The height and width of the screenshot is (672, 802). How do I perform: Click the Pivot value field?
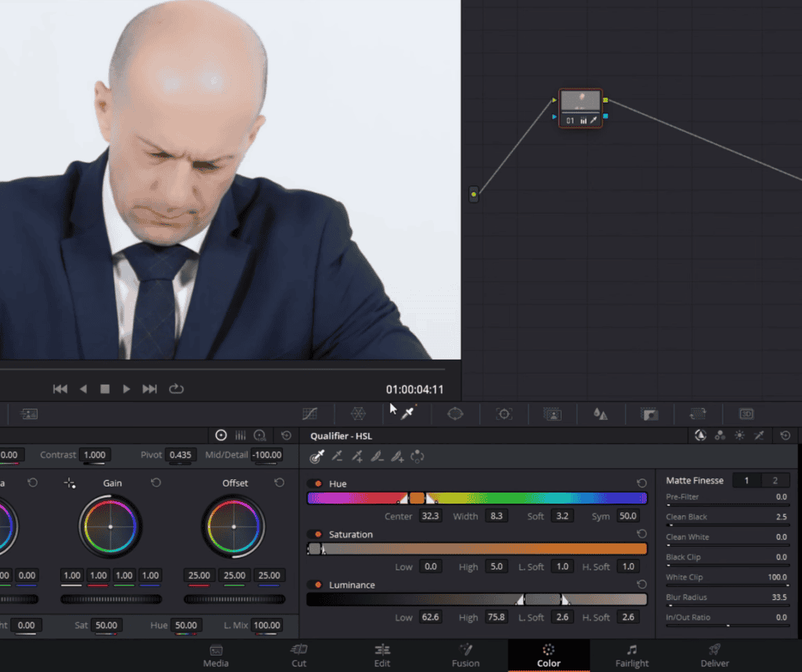tap(180, 454)
